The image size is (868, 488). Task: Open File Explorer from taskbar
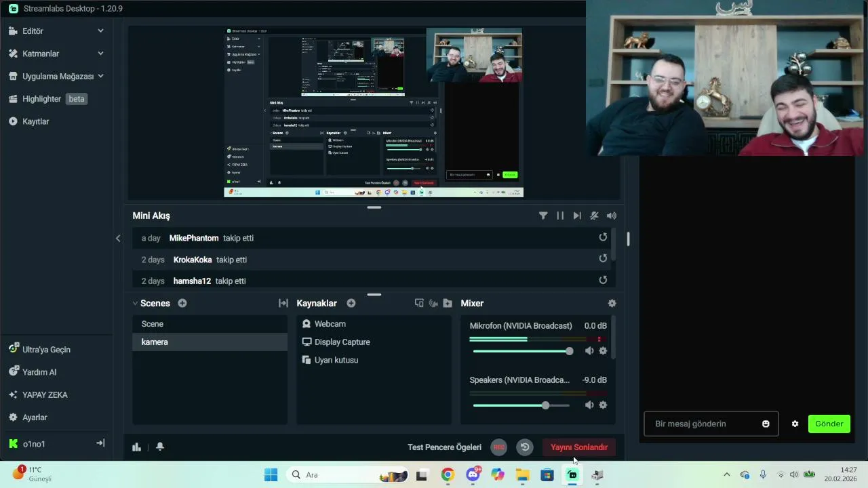(522, 474)
